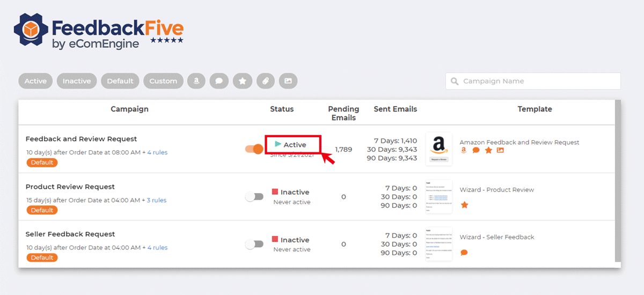Click the campaign list vertical scrollbar

tap(618, 182)
